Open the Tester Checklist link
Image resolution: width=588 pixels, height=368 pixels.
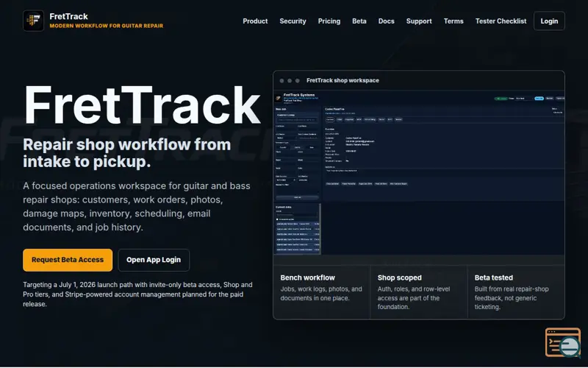[501, 21]
